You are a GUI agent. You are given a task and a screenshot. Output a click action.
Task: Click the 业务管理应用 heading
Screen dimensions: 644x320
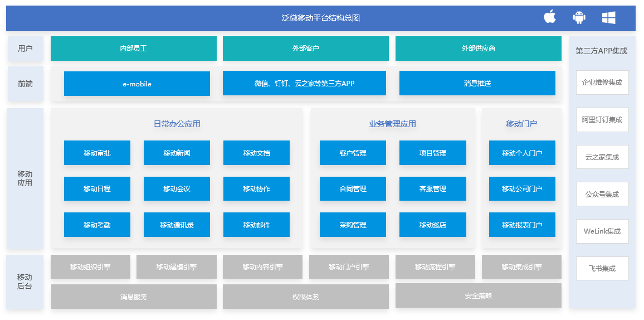(393, 124)
